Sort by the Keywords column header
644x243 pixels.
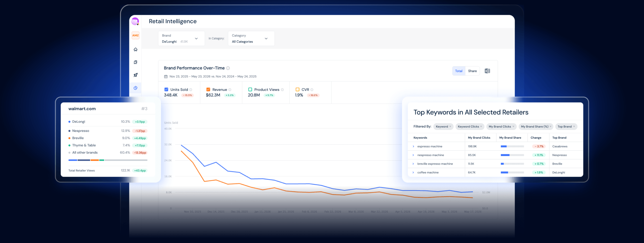point(420,138)
